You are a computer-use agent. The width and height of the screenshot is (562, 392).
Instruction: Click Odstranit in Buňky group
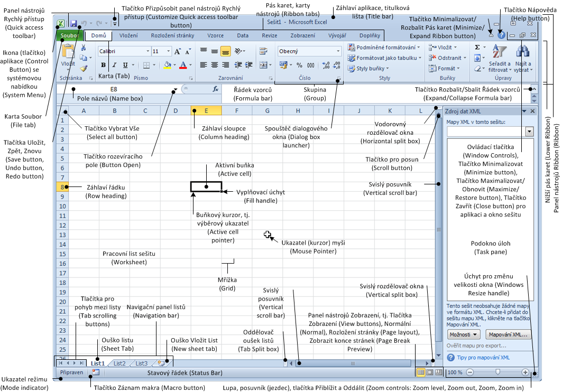448,58
